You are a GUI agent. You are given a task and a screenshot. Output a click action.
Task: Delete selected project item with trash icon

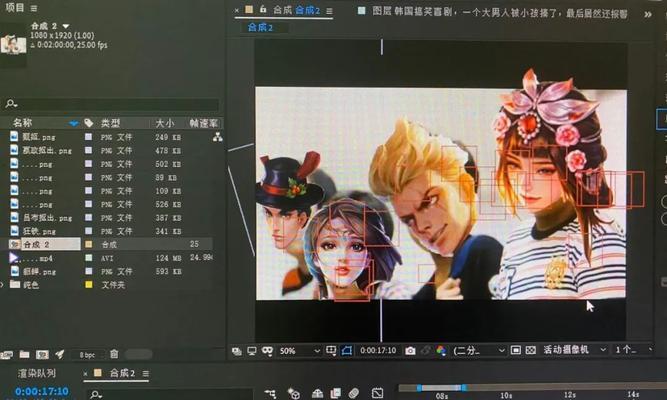click(114, 354)
